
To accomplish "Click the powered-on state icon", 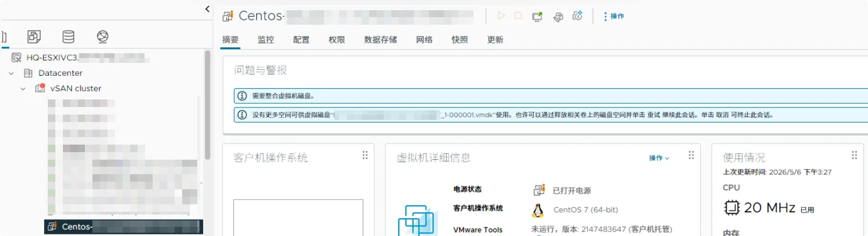I will (539, 190).
